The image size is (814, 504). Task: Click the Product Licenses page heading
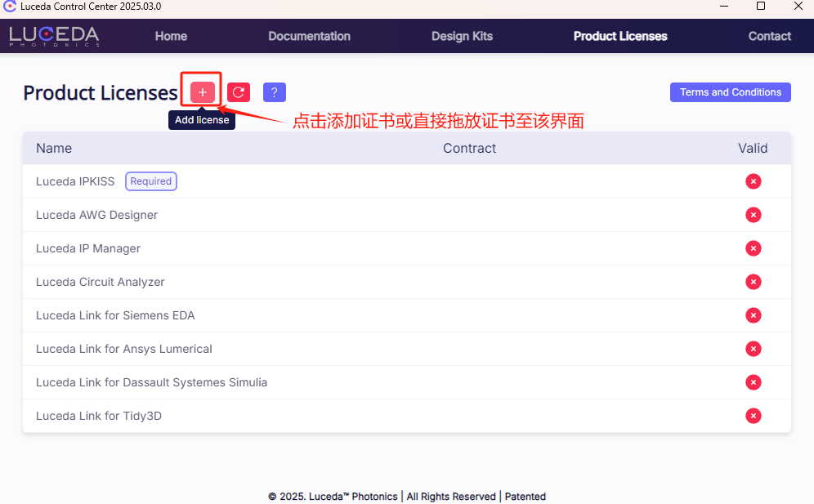tap(101, 93)
